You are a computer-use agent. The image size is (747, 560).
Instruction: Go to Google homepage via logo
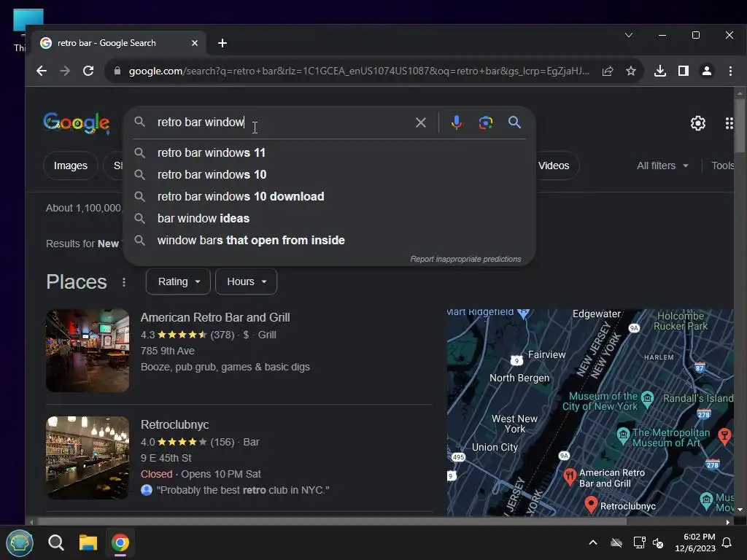(76, 122)
